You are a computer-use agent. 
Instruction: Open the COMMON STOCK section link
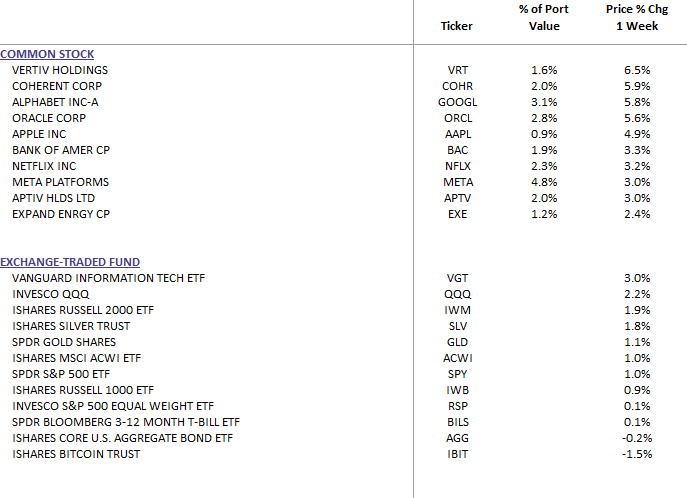coord(47,54)
